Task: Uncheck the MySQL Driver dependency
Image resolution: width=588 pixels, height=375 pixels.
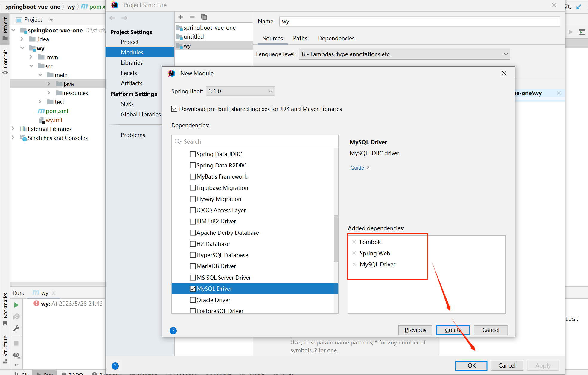Action: click(193, 289)
